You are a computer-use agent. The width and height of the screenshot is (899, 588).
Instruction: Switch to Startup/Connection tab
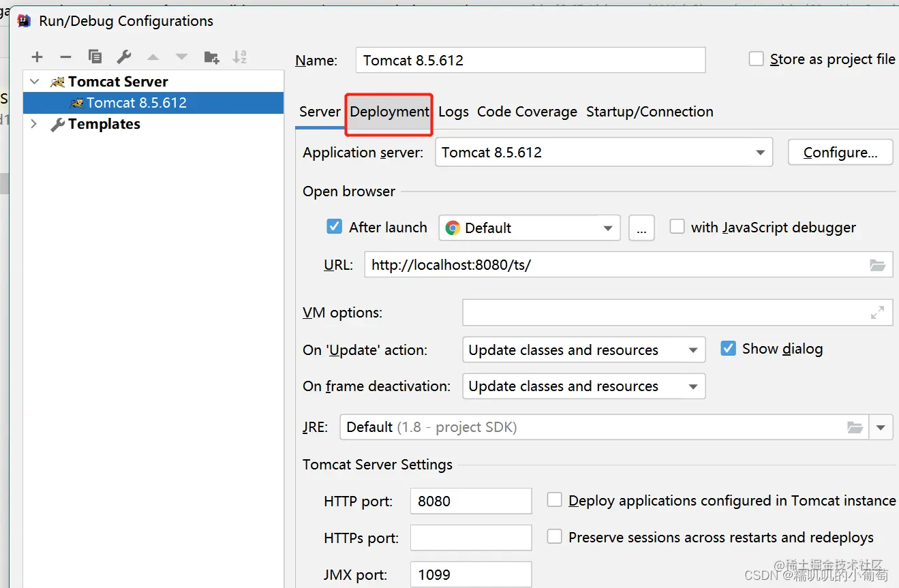650,112
